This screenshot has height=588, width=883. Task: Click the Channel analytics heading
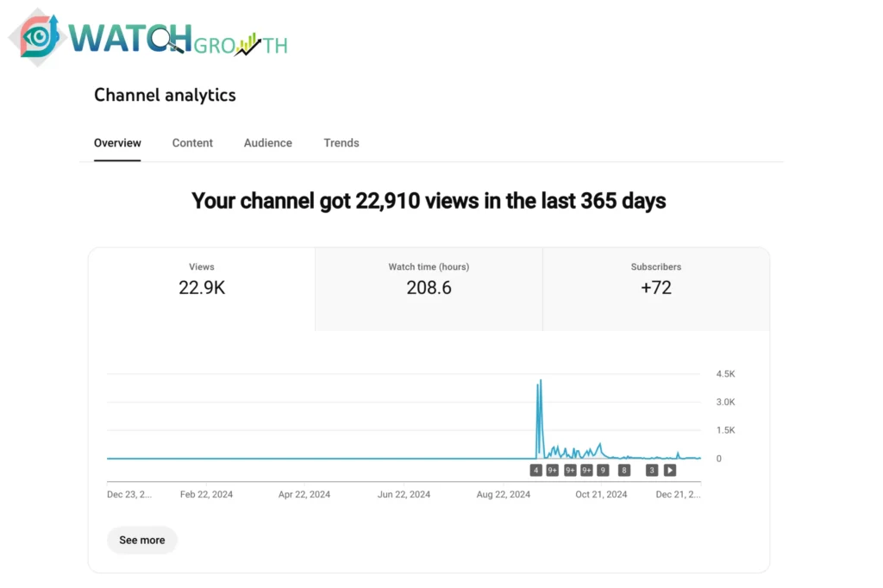(x=165, y=96)
